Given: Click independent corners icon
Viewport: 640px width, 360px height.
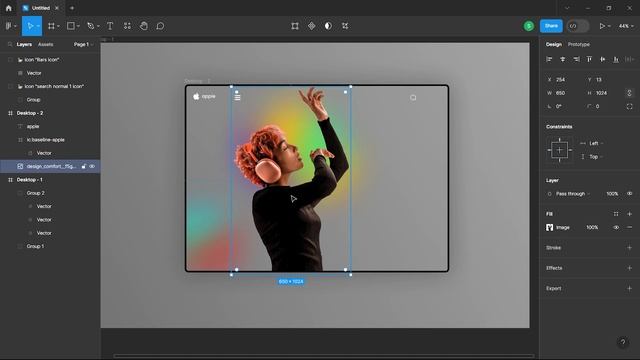Looking at the screenshot, I should (x=629, y=106).
